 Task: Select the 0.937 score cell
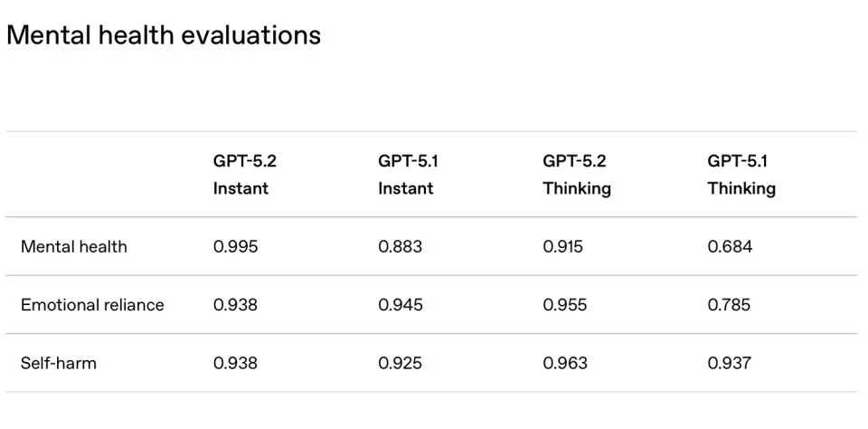point(730,363)
